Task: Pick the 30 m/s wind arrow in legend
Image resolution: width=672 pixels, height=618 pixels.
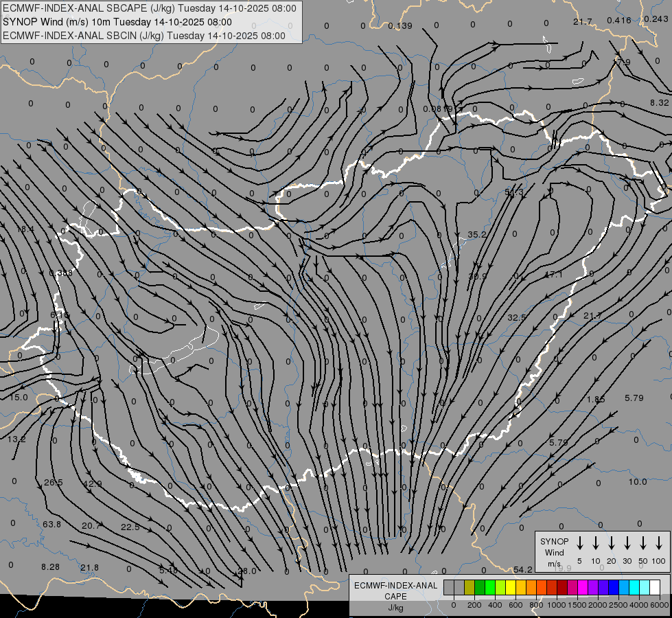Action: (x=627, y=543)
